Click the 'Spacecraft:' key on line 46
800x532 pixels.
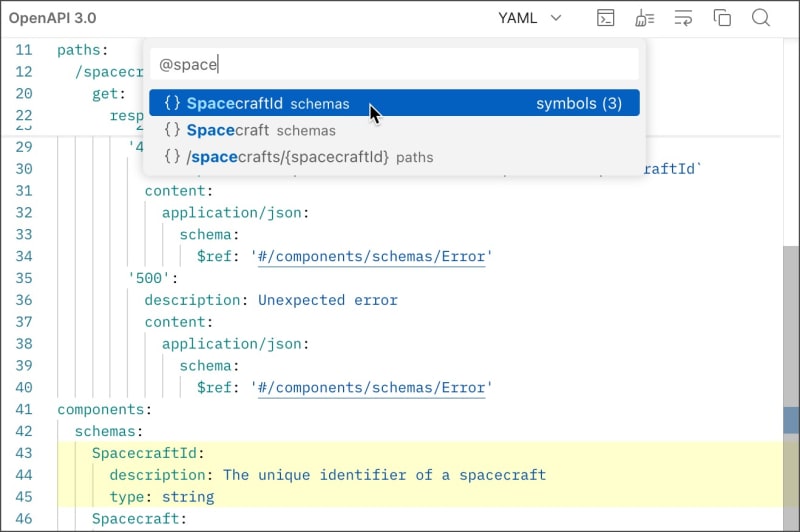[139, 519]
